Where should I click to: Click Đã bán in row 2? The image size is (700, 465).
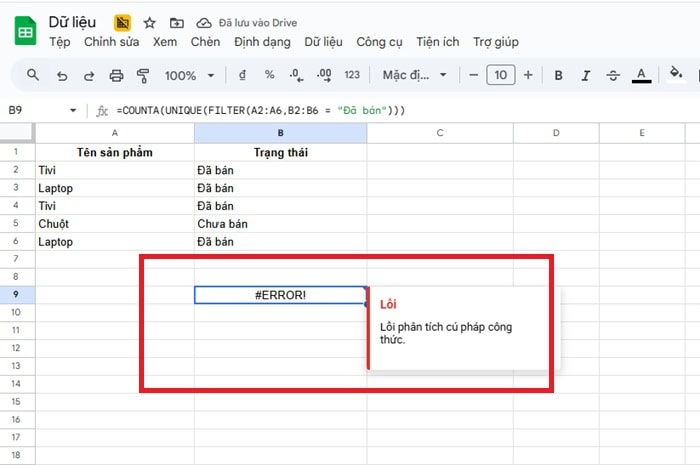point(280,170)
